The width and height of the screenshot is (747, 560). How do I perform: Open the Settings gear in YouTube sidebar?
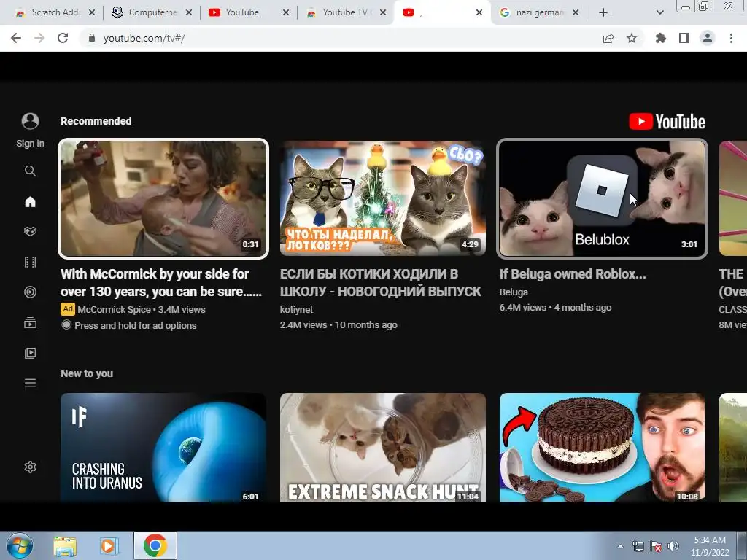(x=30, y=467)
